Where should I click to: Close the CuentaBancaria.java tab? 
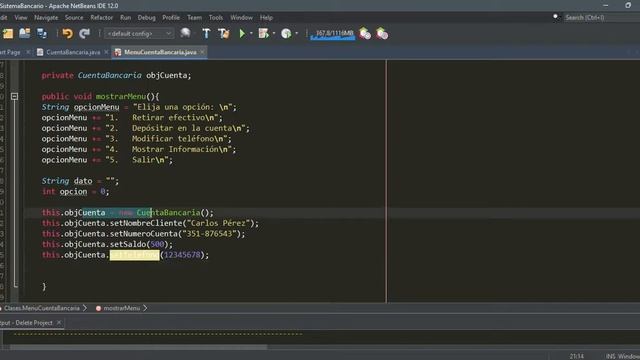(x=106, y=52)
